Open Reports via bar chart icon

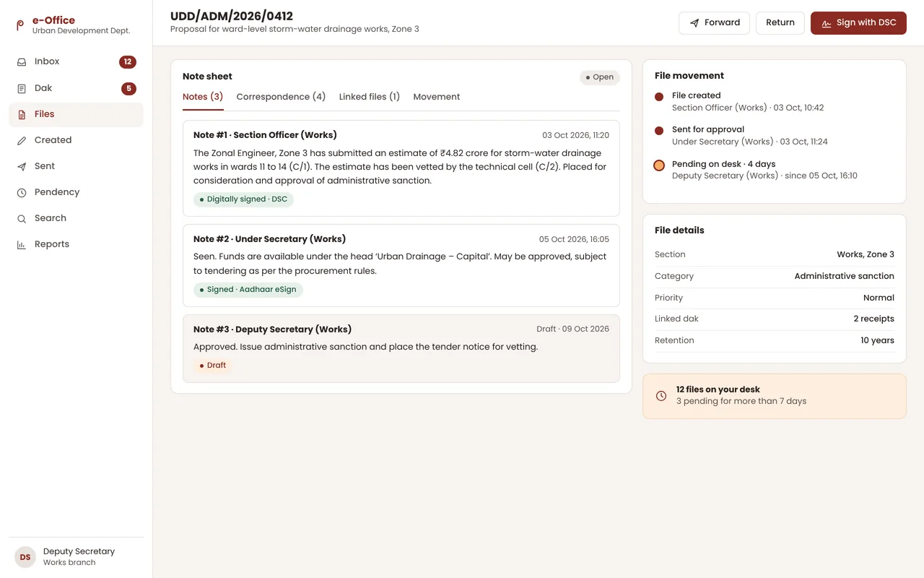pos(22,244)
